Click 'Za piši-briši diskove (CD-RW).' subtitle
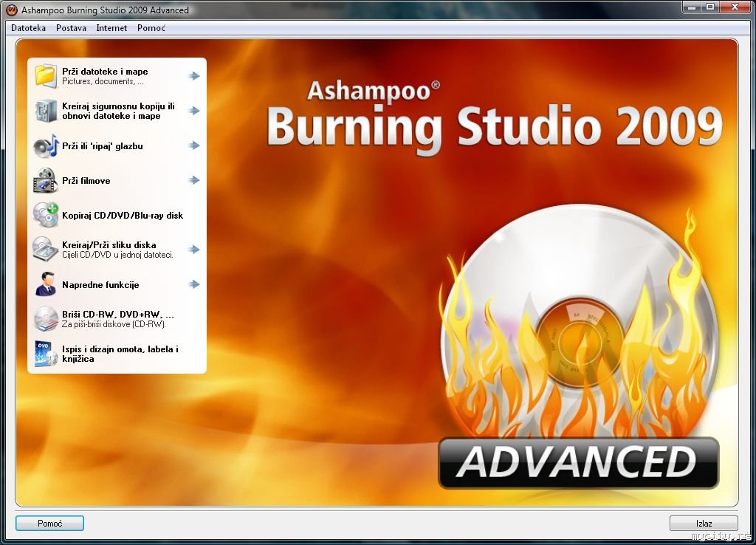756x545 pixels. (113, 324)
